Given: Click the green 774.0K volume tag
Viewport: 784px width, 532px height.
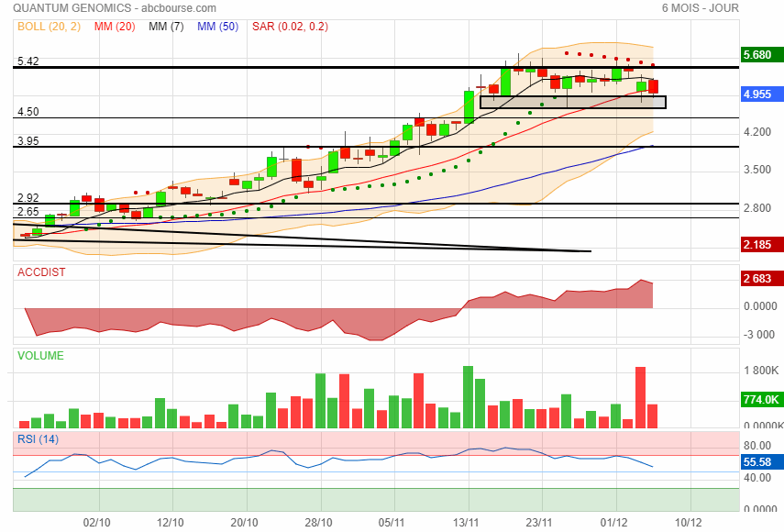Looking at the screenshot, I should [x=761, y=400].
